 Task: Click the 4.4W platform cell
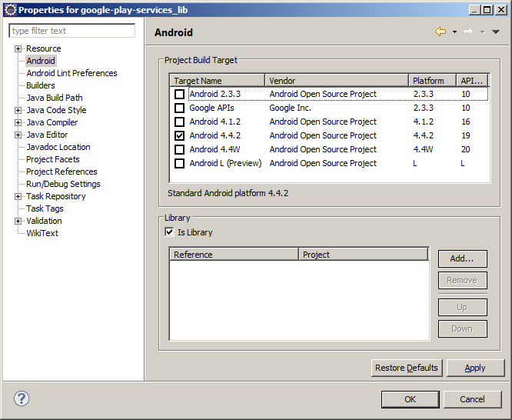423,149
